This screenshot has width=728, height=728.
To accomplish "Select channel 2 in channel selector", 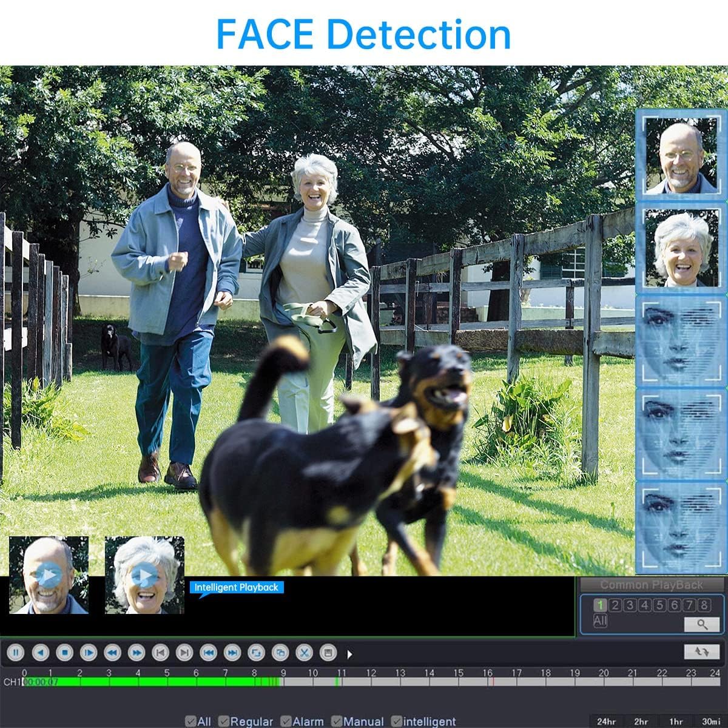I will click(x=615, y=605).
